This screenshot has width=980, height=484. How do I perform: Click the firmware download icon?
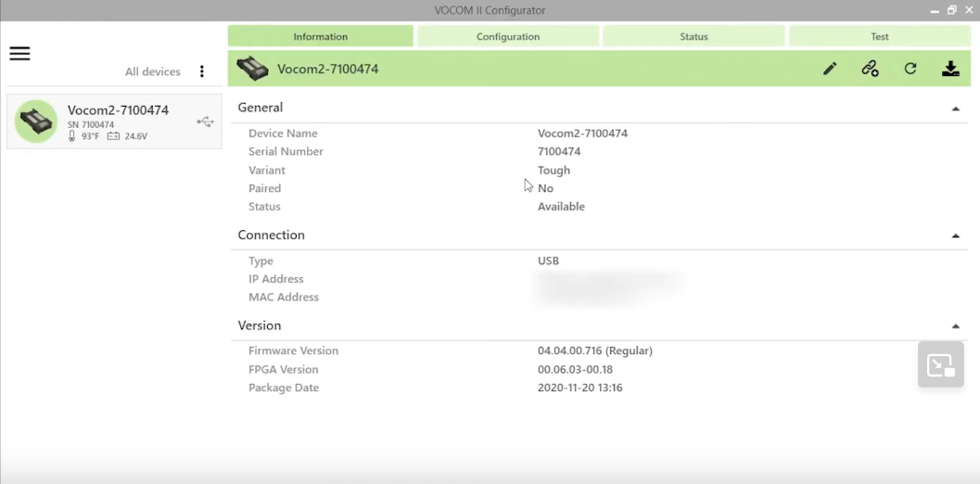[950, 69]
